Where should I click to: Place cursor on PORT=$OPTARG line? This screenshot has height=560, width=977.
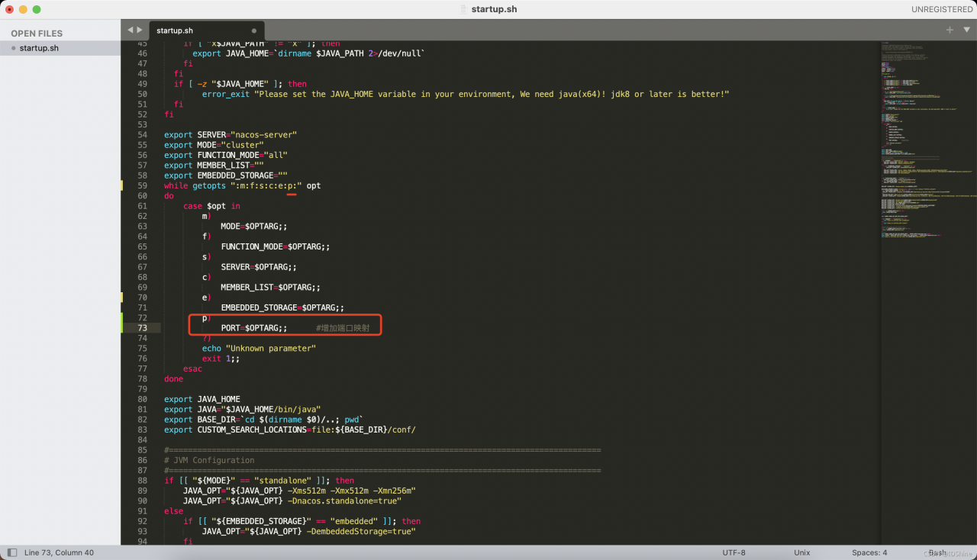point(253,328)
